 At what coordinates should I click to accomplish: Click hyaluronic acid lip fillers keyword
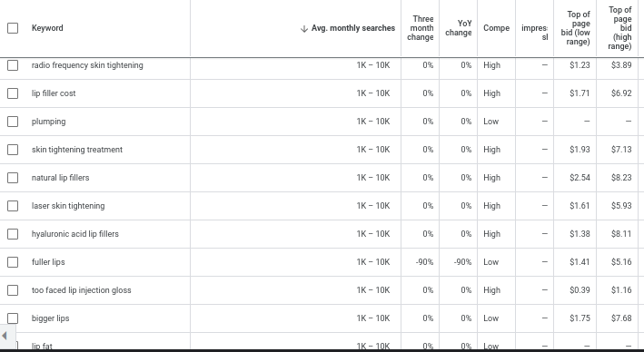pyautogui.click(x=75, y=234)
